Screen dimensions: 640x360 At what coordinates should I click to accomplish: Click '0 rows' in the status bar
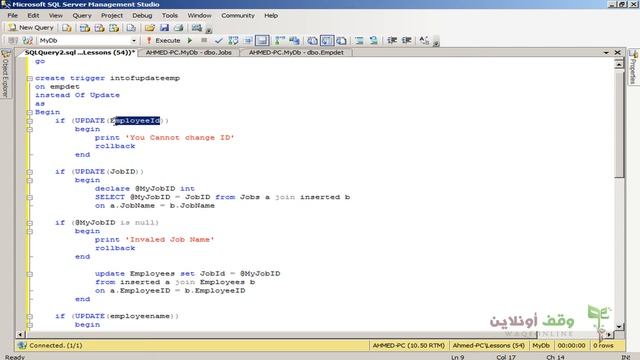click(603, 345)
